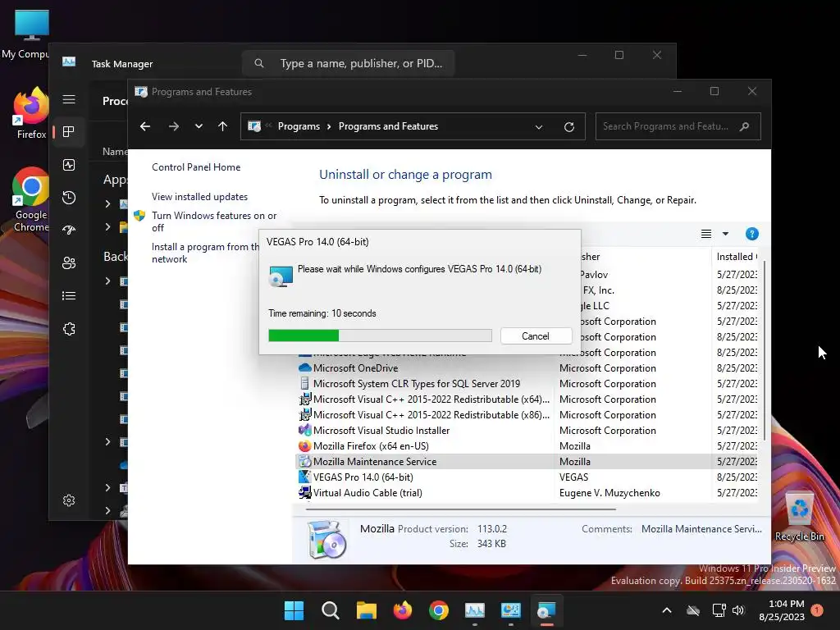Image resolution: width=840 pixels, height=630 pixels.
Task: Open recent locations dropdown arrow
Action: (199, 126)
